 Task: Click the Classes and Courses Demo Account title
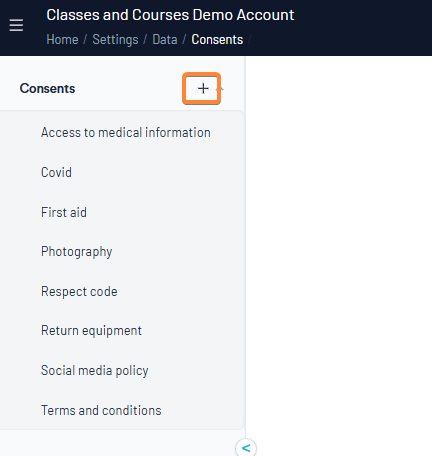170,15
